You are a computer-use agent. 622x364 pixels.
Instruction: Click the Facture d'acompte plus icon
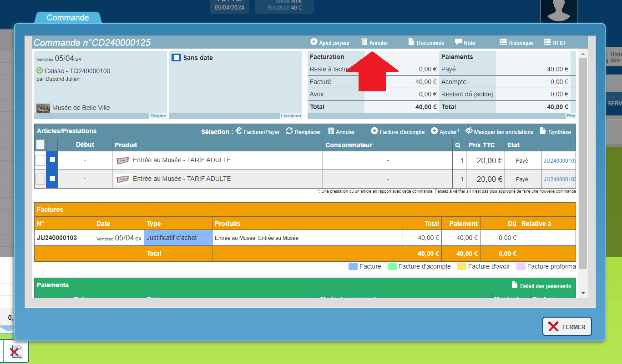pos(374,131)
